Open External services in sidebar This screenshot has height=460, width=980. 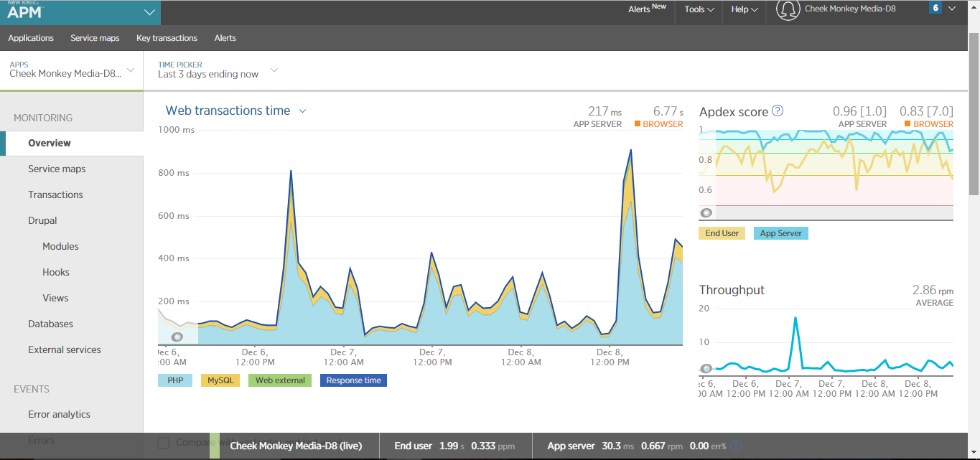point(65,349)
